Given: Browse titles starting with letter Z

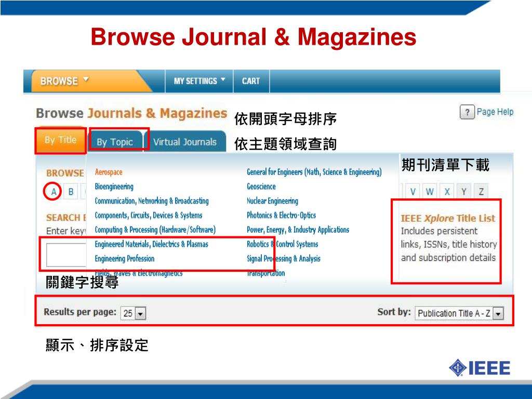Looking at the screenshot, I should [481, 192].
